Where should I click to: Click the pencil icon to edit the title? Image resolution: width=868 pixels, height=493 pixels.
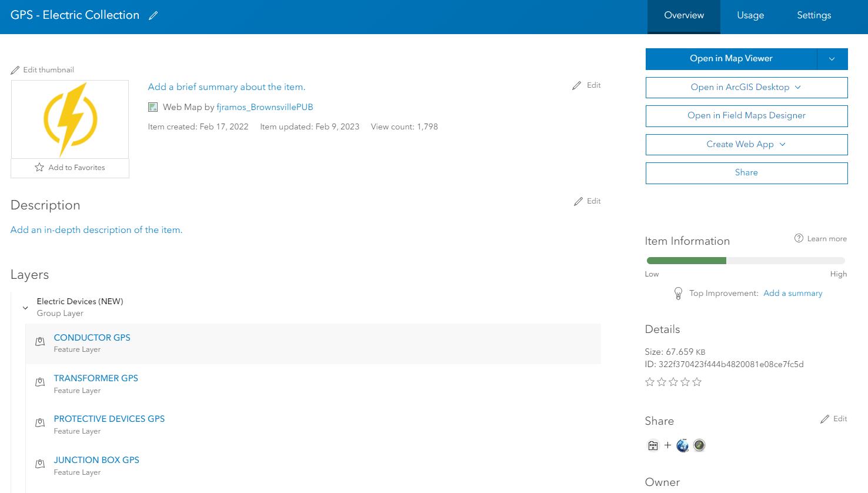[153, 15]
